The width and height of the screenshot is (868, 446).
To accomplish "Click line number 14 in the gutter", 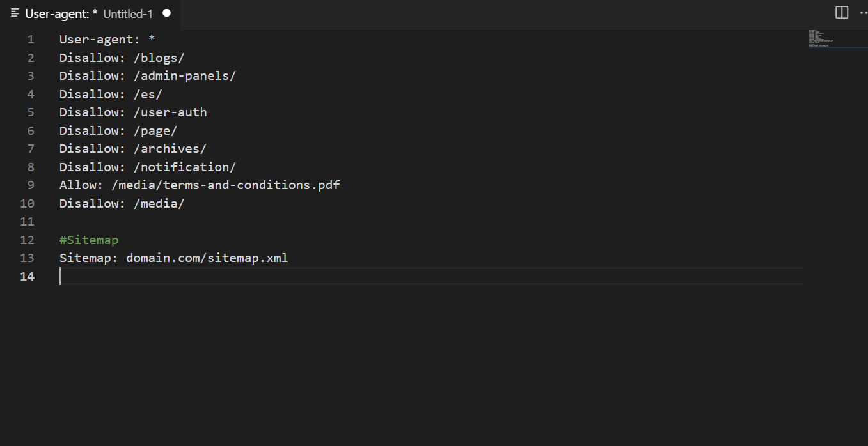I will click(27, 277).
